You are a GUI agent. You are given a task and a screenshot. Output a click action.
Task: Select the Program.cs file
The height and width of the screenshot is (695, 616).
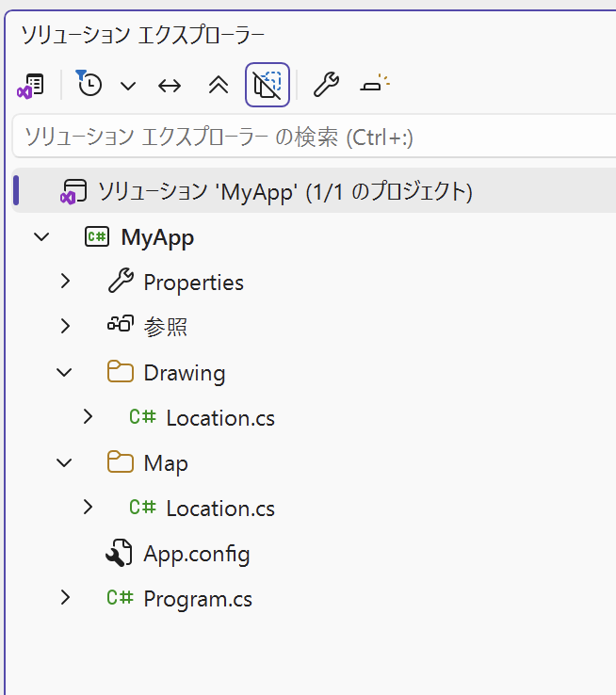click(198, 600)
